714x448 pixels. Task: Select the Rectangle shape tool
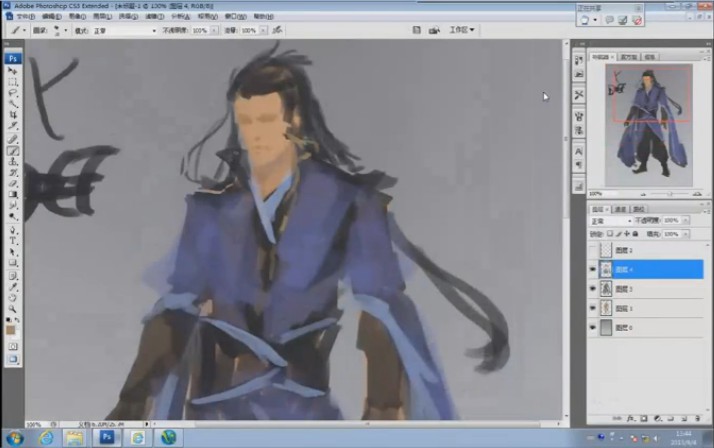click(x=13, y=263)
